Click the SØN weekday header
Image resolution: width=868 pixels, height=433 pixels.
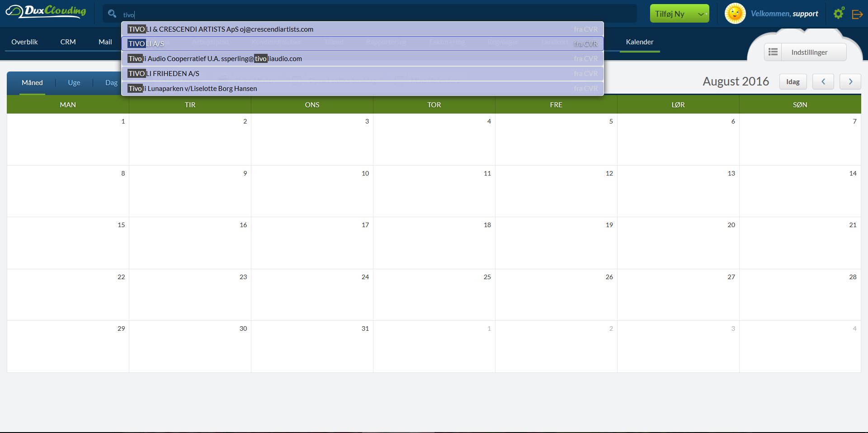coord(800,105)
